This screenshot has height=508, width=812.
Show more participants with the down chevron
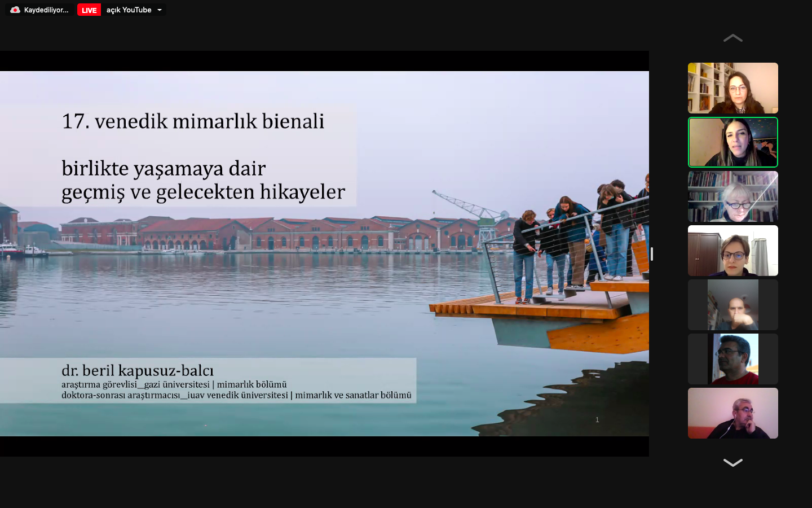coord(732,463)
